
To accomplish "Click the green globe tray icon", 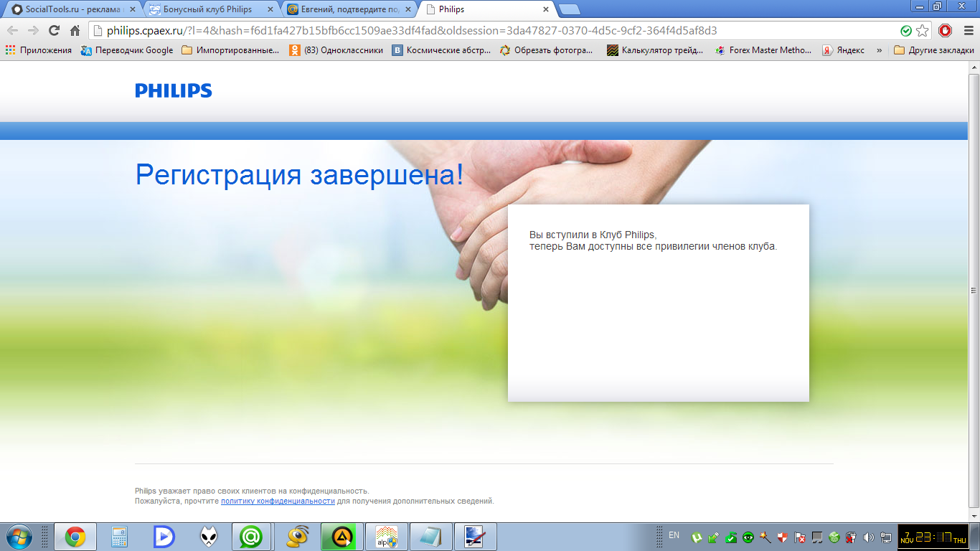I will click(834, 537).
